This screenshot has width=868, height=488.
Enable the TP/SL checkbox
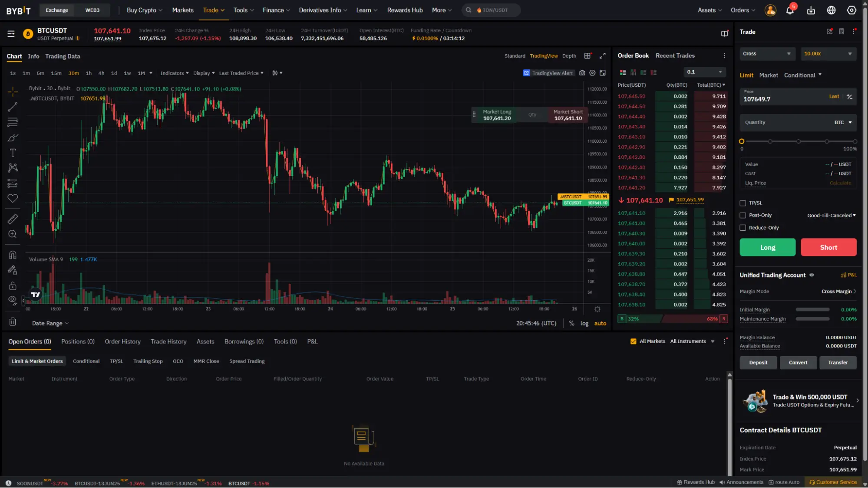[x=743, y=203]
